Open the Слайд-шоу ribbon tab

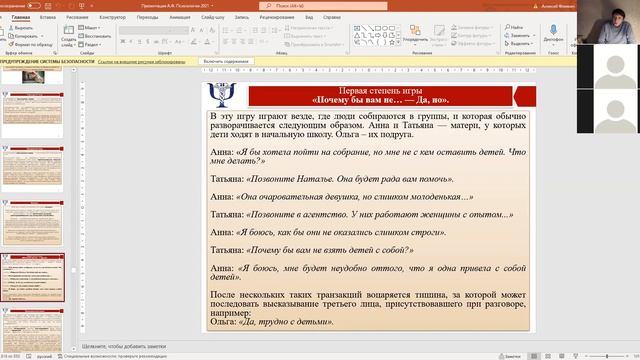213,18
